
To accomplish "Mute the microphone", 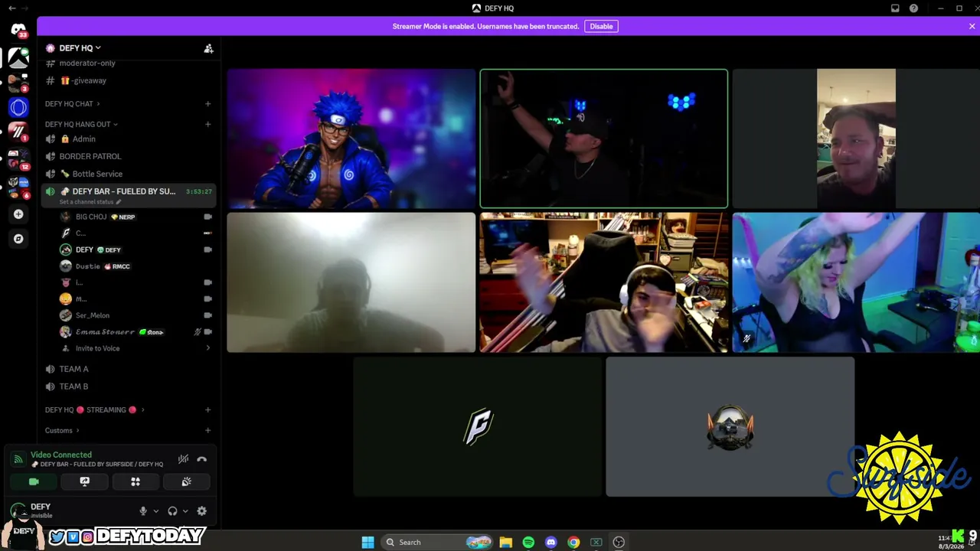I will point(143,511).
